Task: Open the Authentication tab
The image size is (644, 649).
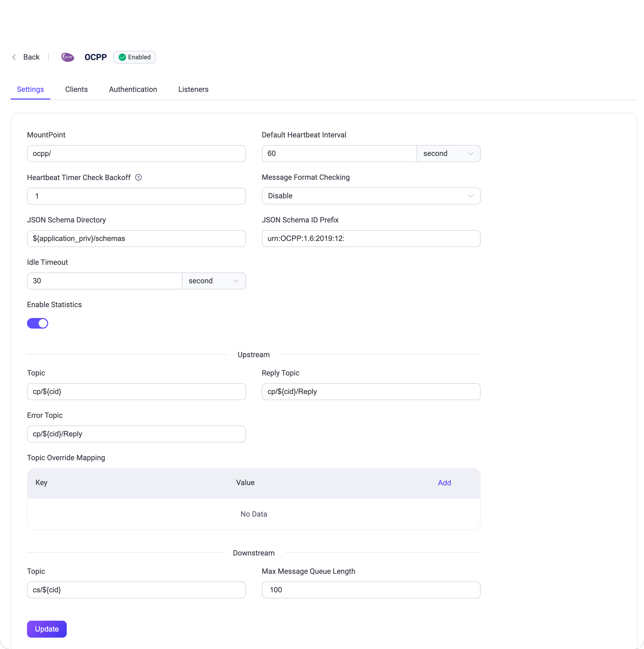Action: pos(133,89)
